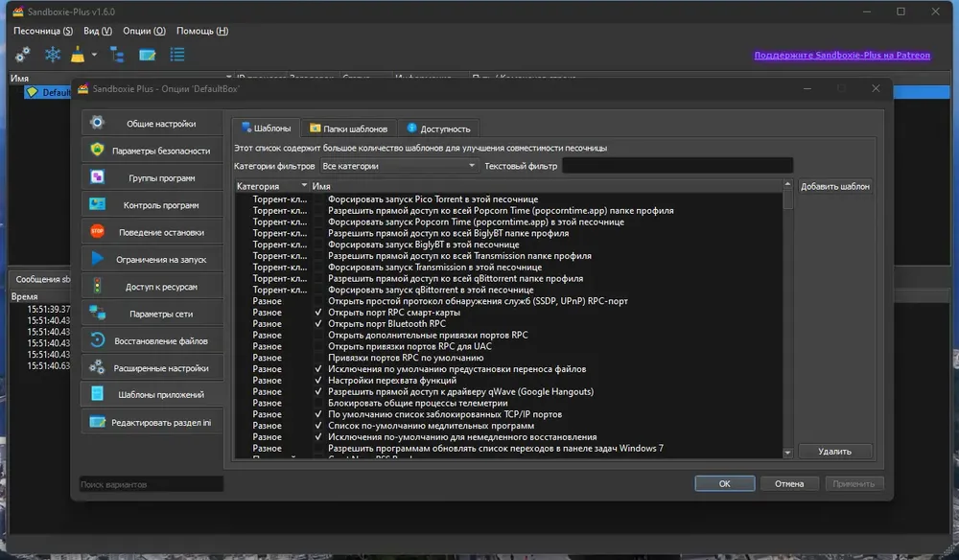Open the settings gear icon in main toolbar

23,55
